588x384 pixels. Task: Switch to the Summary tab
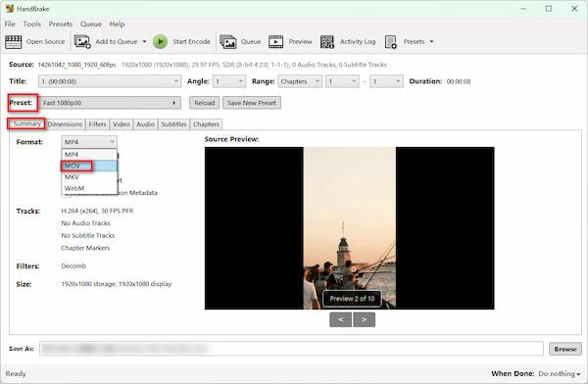[x=26, y=123]
